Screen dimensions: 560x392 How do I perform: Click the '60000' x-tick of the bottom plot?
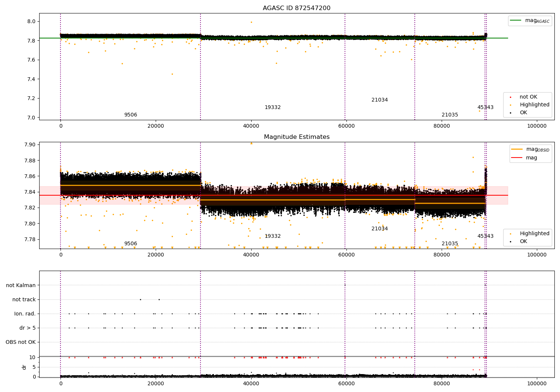tap(346, 383)
